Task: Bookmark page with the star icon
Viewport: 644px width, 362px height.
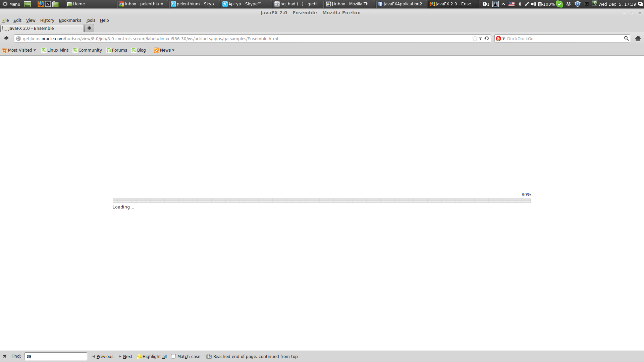Action: click(475, 39)
